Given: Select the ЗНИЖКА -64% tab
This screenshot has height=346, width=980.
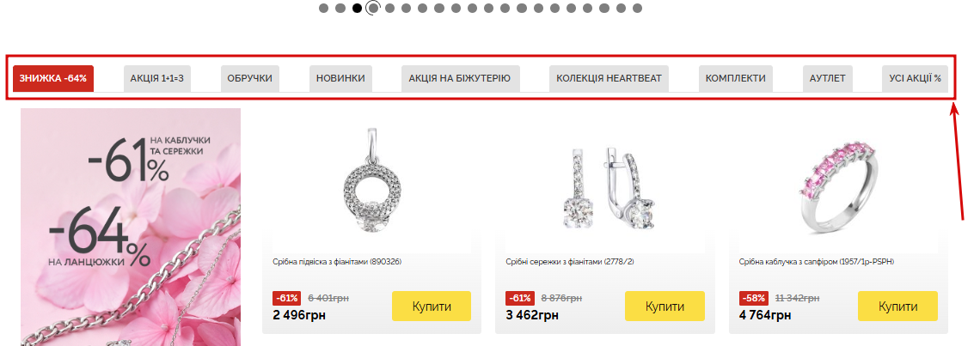Looking at the screenshot, I should coord(53,79).
